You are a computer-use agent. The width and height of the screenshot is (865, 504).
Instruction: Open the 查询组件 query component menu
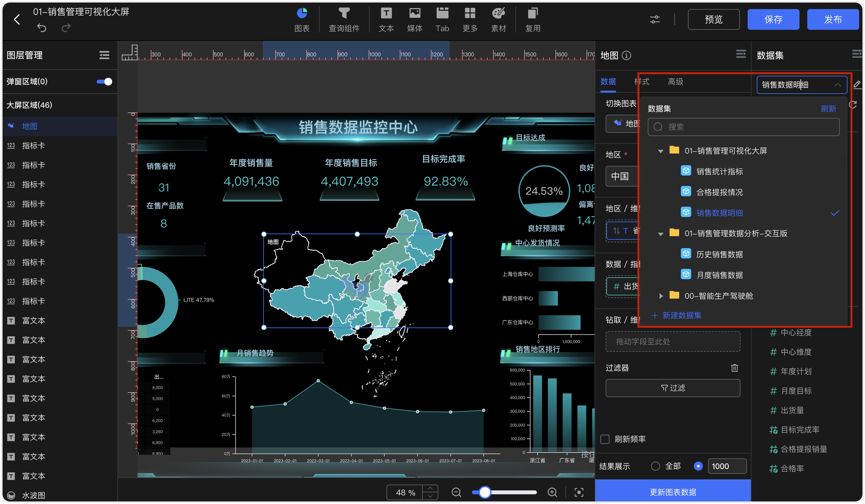pos(344,20)
